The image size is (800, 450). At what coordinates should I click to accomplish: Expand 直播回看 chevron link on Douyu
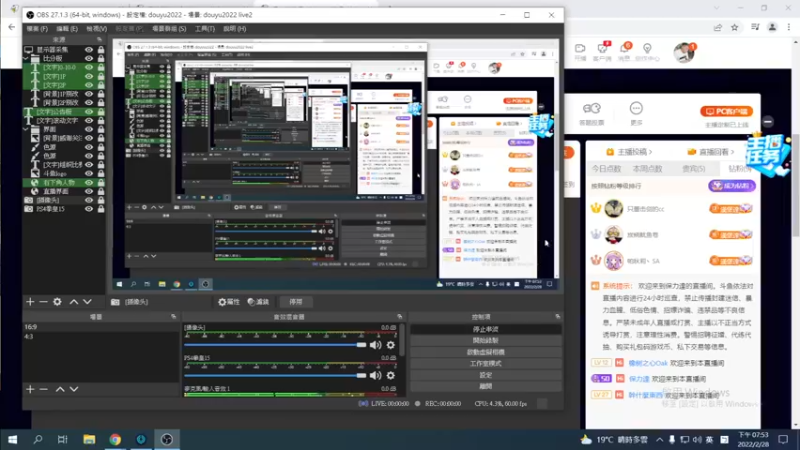732,152
